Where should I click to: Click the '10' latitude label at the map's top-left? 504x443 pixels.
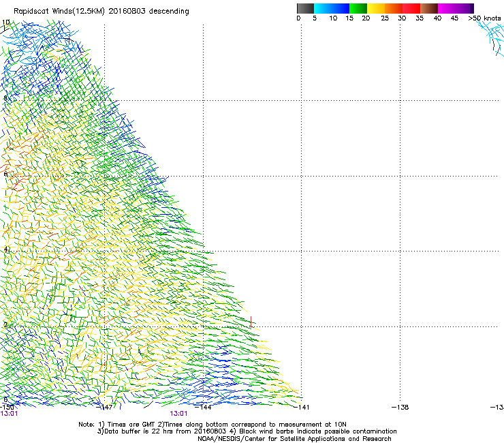pyautogui.click(x=5, y=22)
